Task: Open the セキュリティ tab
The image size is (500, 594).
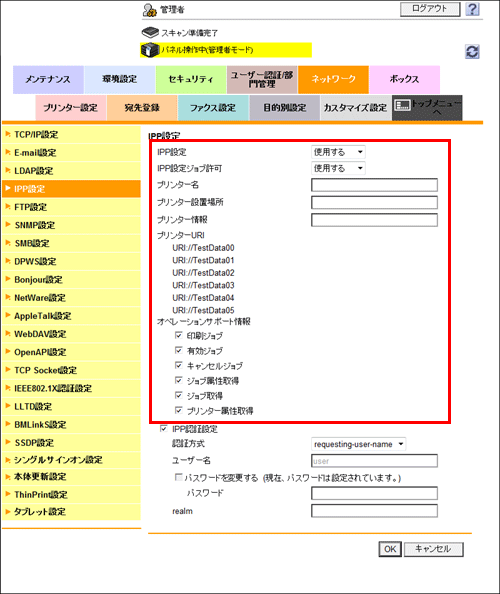Action: click(191, 80)
